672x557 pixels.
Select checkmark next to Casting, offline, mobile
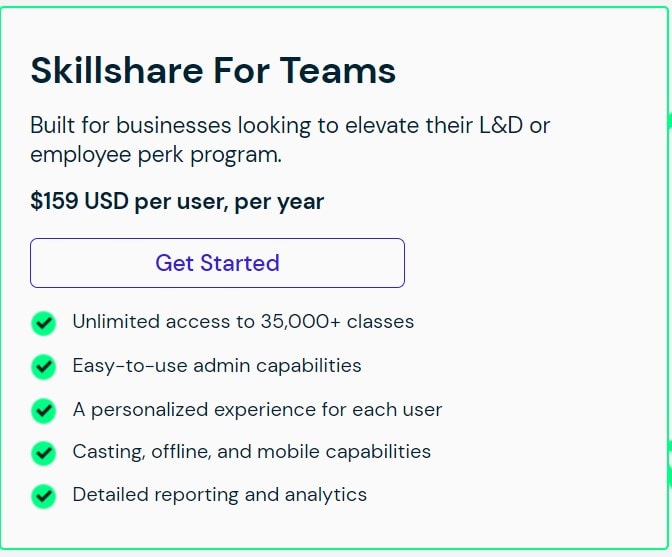(43, 453)
